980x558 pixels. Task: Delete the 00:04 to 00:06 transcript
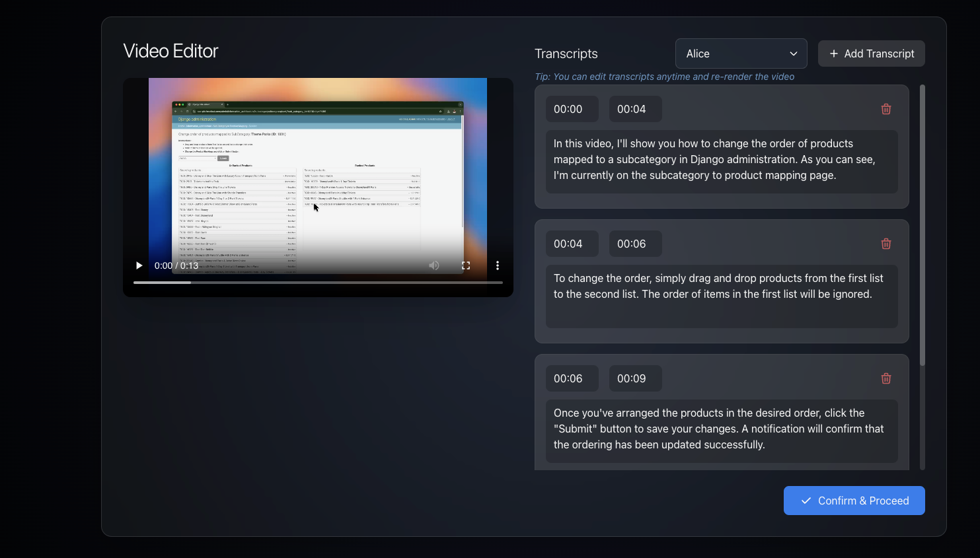886,244
